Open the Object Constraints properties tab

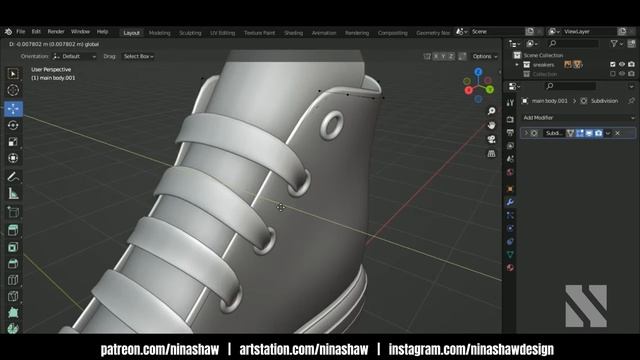click(510, 242)
